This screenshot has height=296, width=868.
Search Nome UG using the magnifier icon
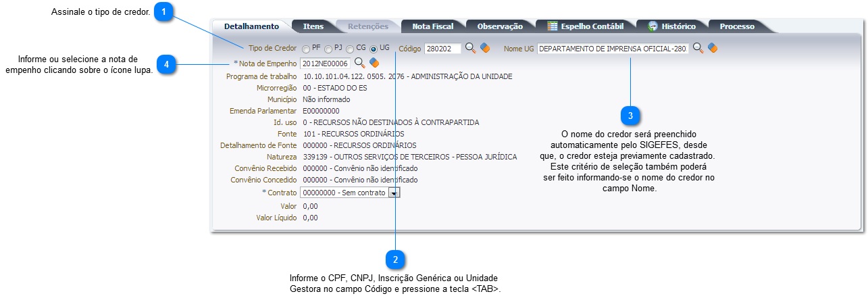[698, 49]
